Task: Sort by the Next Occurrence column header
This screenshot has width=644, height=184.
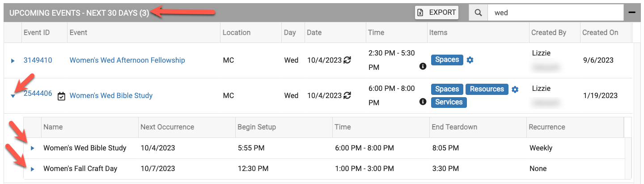Action: click(x=167, y=127)
